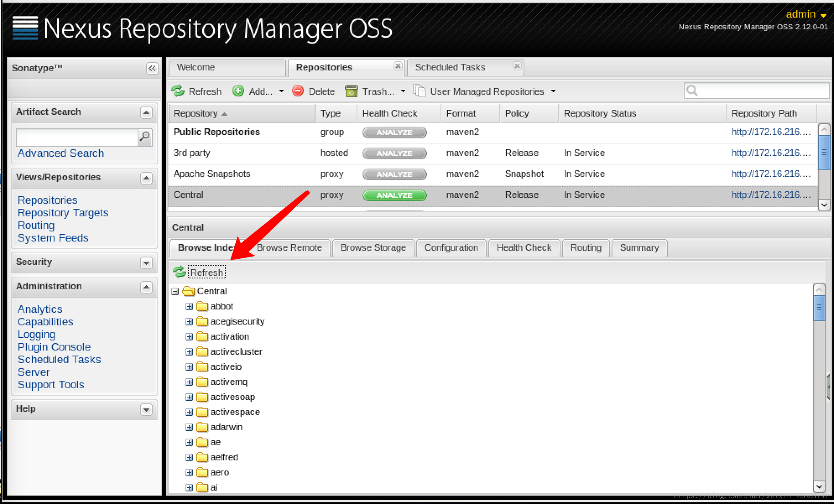The image size is (834, 504).
Task: Click the Browse Index Refresh icon
Action: (x=180, y=272)
